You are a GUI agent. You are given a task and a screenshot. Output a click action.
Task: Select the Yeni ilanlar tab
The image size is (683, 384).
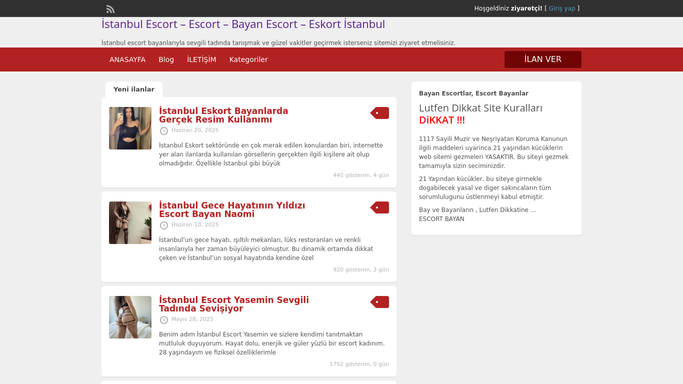pos(134,89)
